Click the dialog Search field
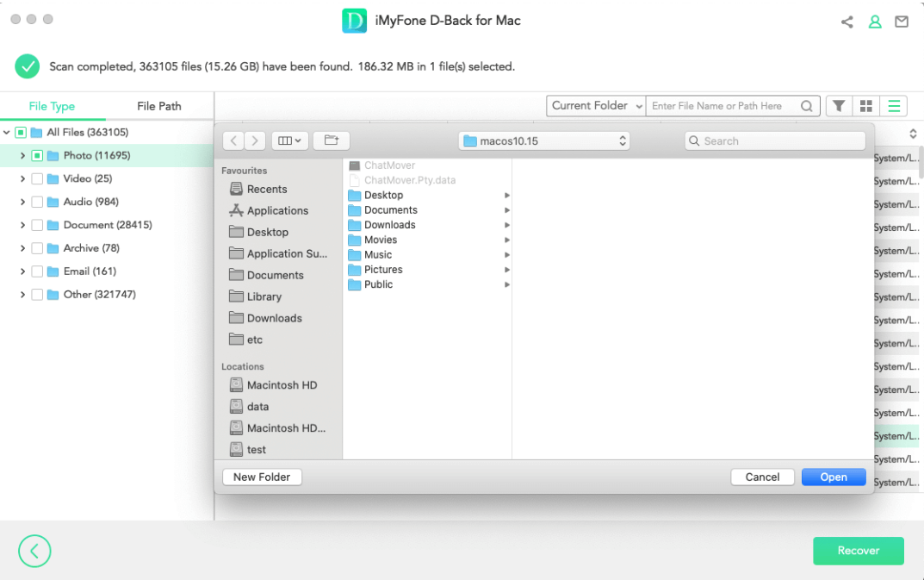924x580 pixels. (x=775, y=140)
